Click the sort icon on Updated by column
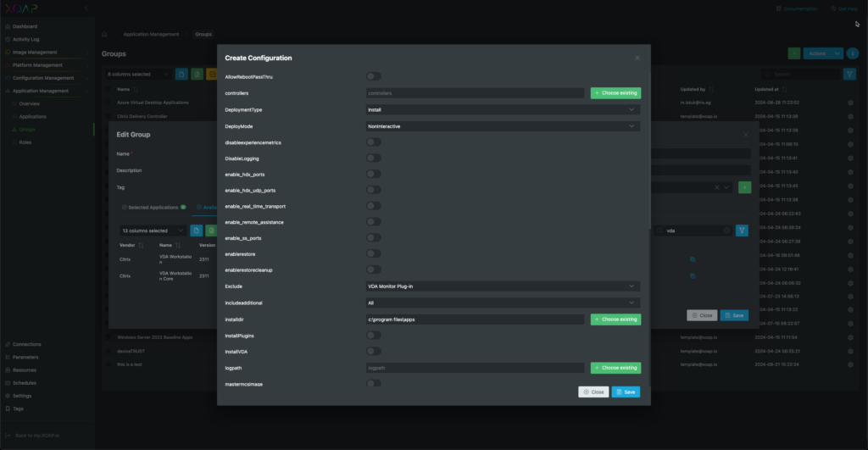 pos(711,90)
